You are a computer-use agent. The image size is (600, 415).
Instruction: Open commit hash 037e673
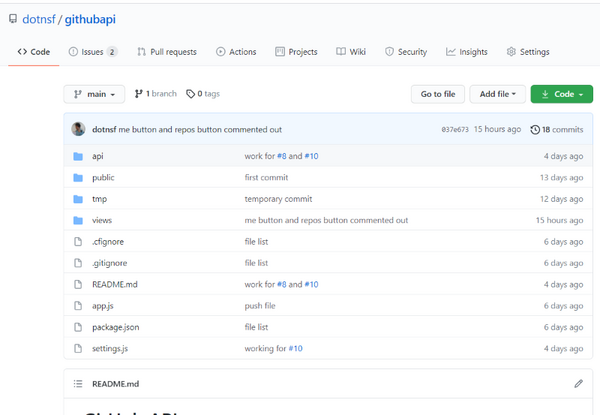point(455,130)
